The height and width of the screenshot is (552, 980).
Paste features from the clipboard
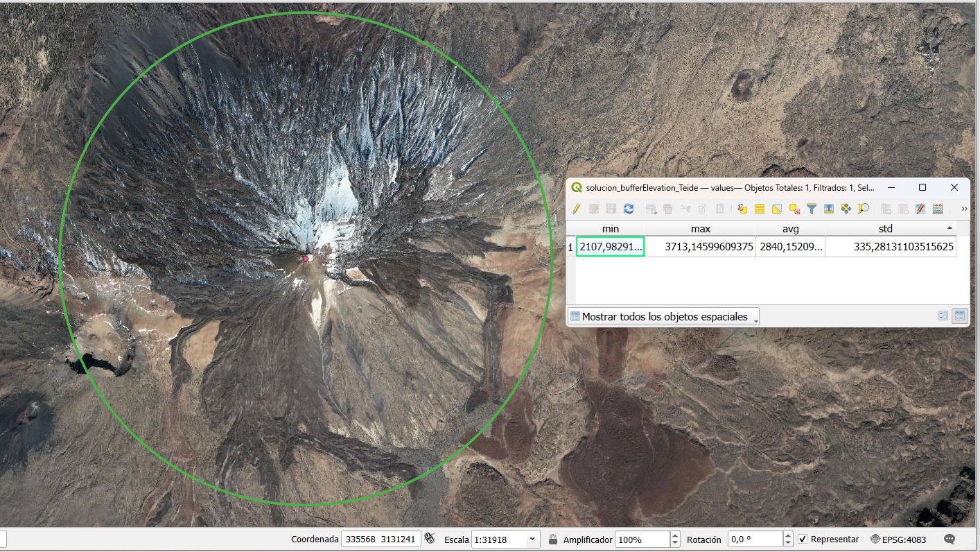click(720, 209)
